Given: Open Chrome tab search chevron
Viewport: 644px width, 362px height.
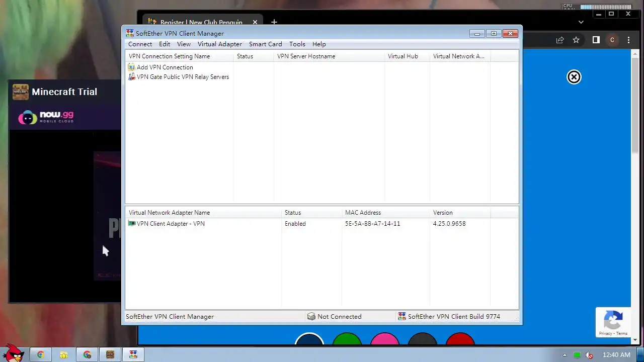Looking at the screenshot, I should pos(581,22).
